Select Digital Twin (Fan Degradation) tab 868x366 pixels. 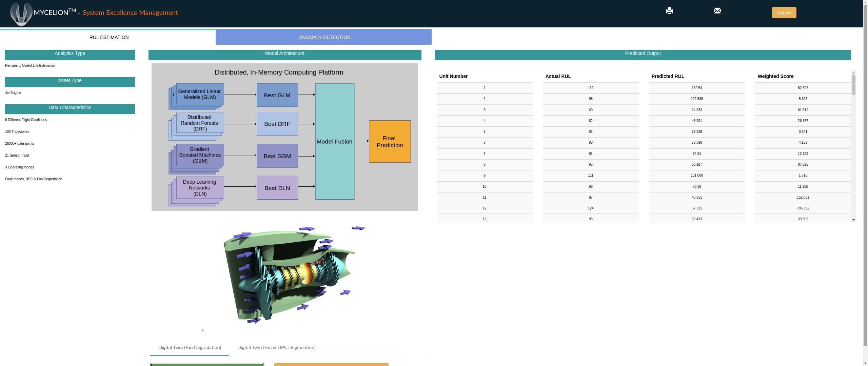[190, 347]
